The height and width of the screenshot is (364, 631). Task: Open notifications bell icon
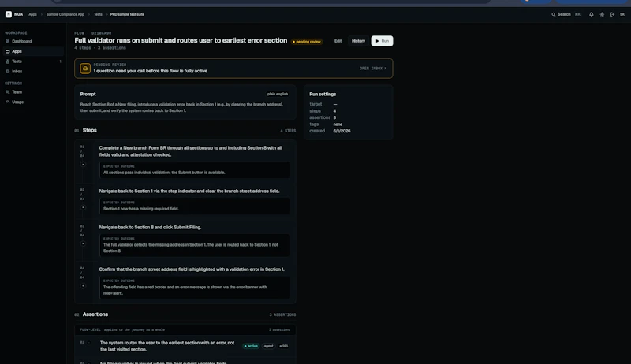[x=591, y=14]
